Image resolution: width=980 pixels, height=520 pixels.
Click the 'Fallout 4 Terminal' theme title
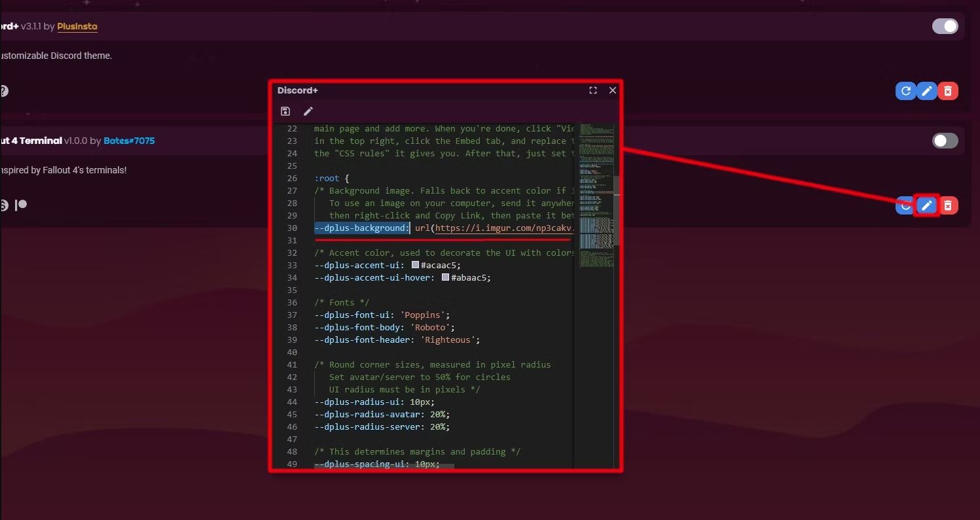click(x=31, y=141)
